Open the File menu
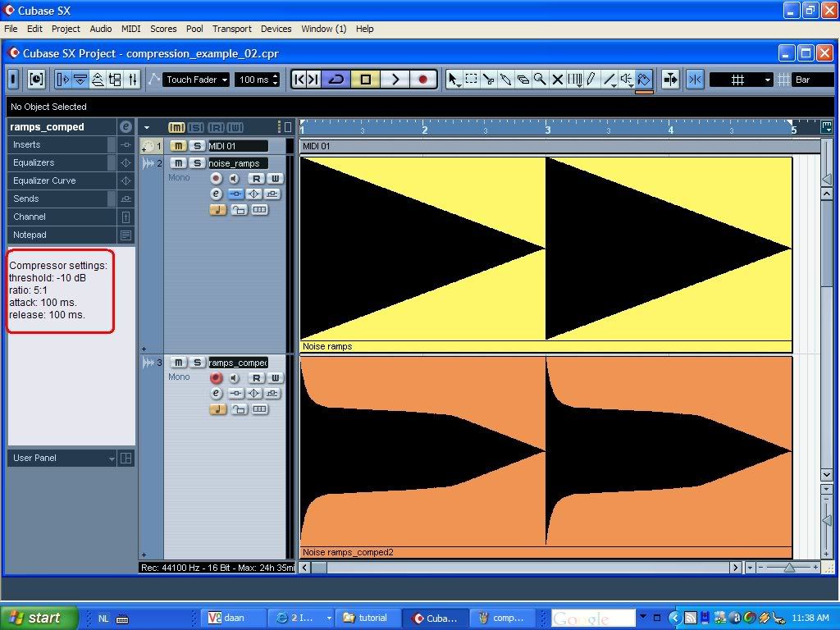Viewport: 840px width, 630px height. click(11, 29)
